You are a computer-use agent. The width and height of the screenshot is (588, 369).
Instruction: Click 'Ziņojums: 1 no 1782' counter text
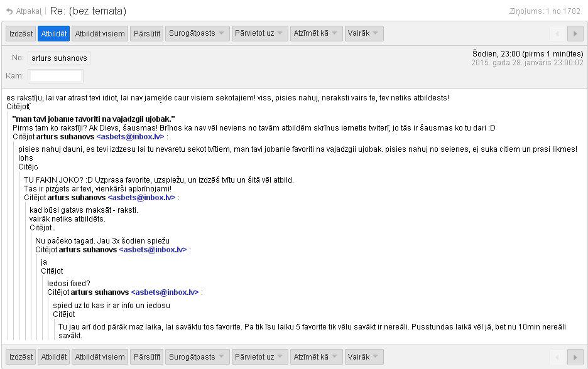tap(545, 11)
